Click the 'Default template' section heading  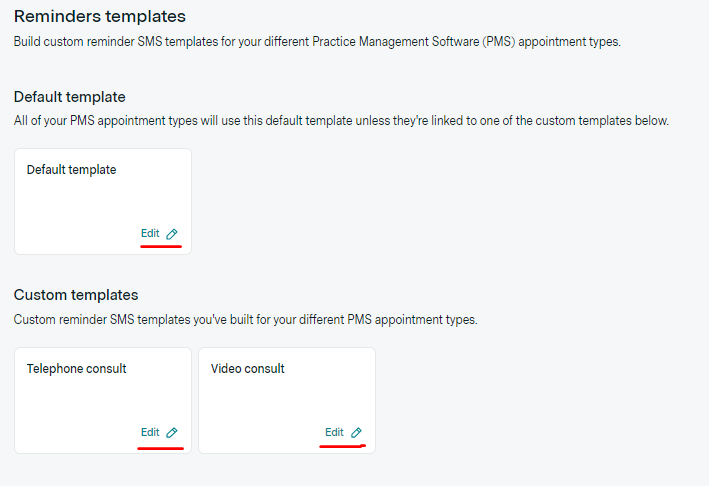(x=69, y=97)
